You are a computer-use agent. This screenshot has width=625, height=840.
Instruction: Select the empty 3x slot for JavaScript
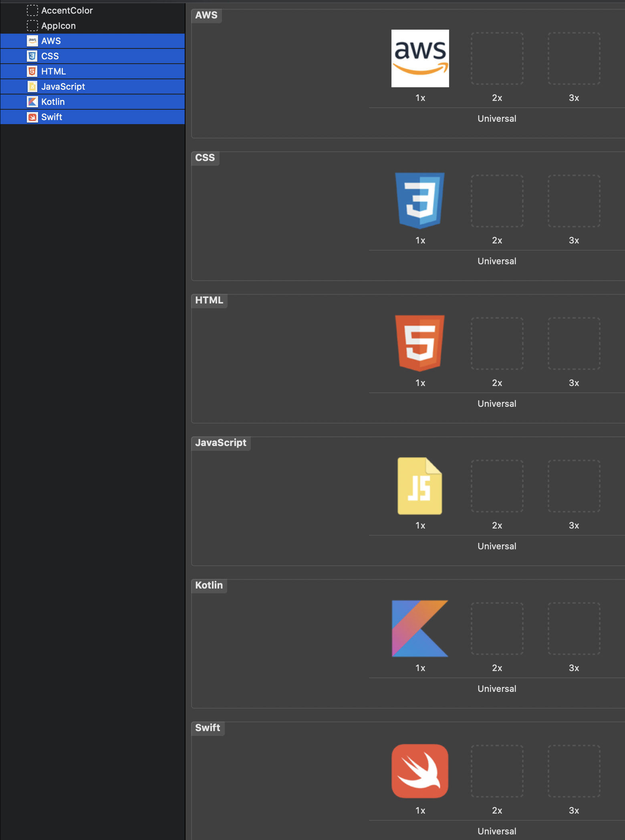coord(574,486)
